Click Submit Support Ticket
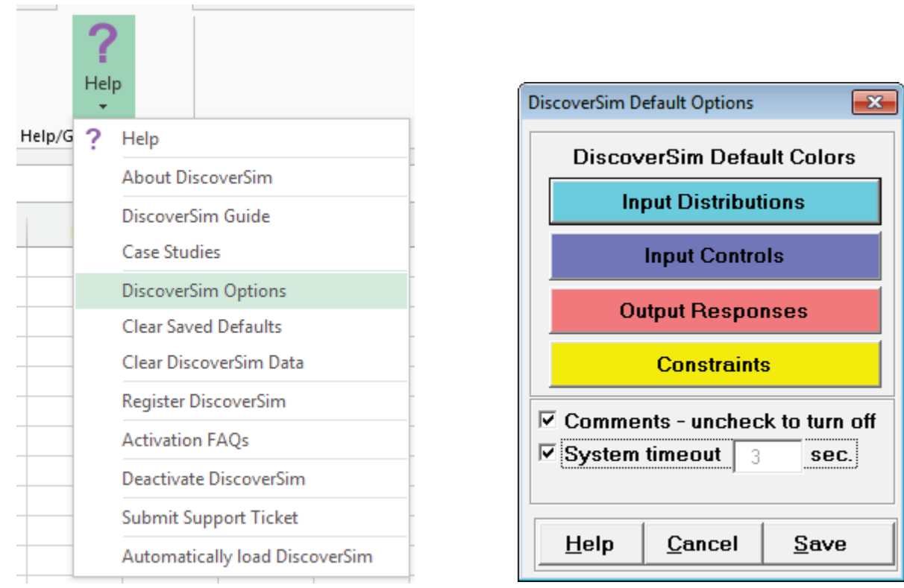 pos(210,517)
